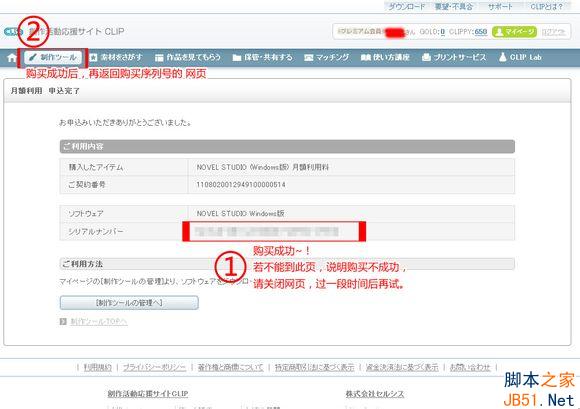
Task: Click the 著作権と商標について footer link
Action: tap(230, 367)
